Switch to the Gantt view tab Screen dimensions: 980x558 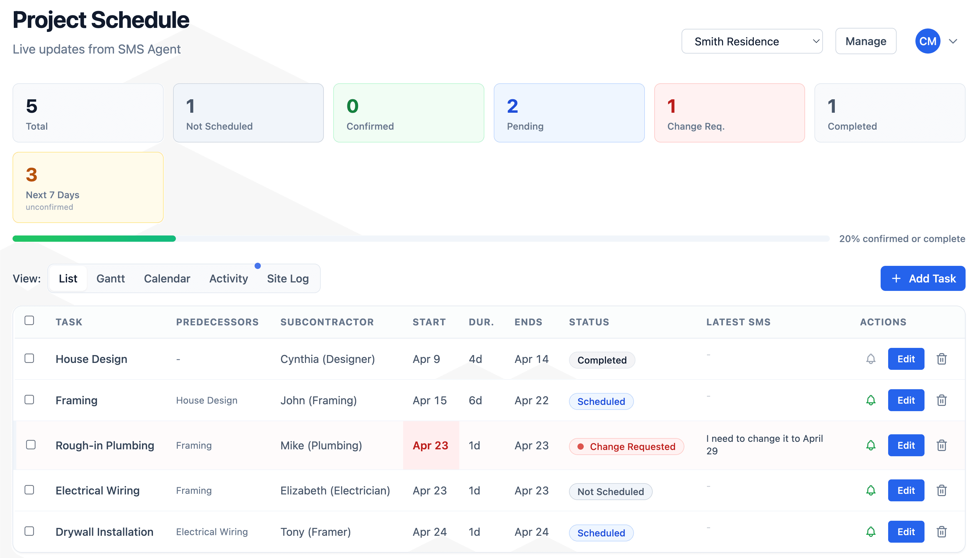(110, 278)
